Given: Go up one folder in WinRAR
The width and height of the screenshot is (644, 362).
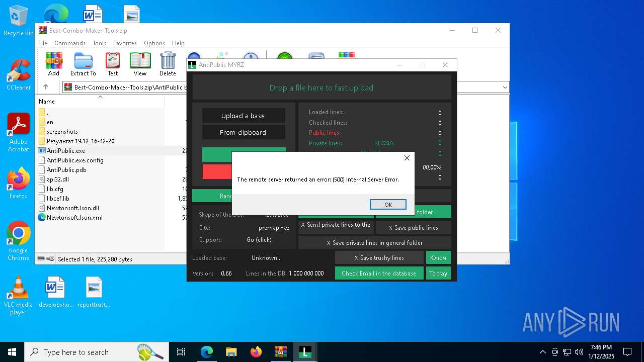Looking at the screenshot, I should point(46,87).
